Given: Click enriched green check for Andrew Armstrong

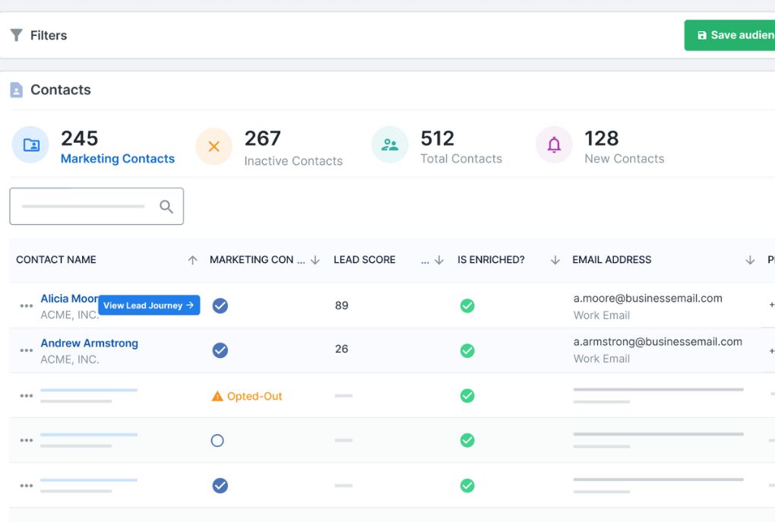Looking at the screenshot, I should [467, 350].
